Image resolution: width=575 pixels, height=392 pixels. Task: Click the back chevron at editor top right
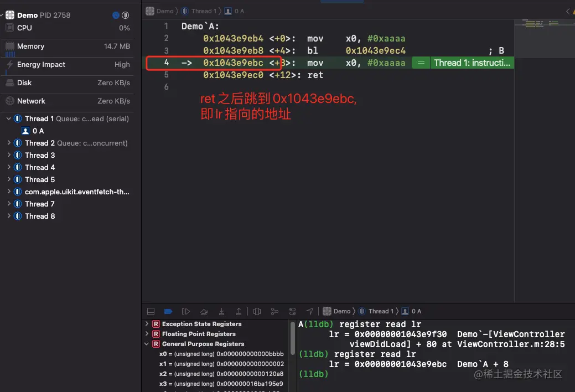tap(568, 12)
